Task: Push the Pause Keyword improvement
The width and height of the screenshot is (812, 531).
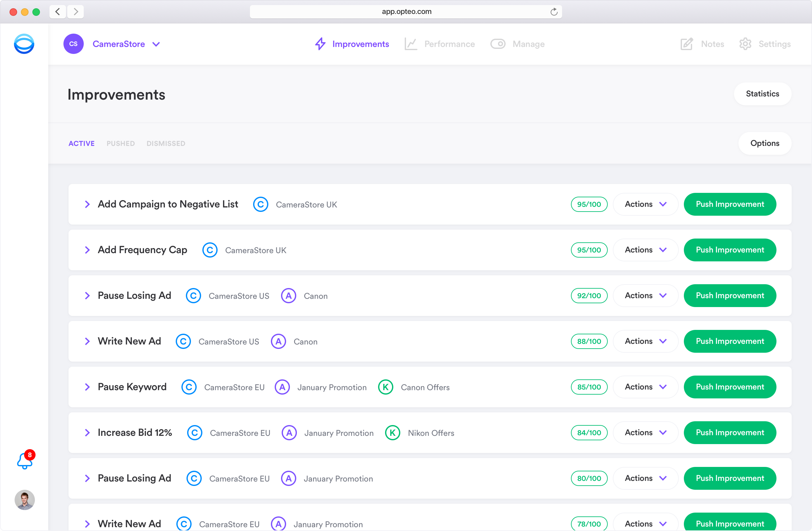Action: 730,387
